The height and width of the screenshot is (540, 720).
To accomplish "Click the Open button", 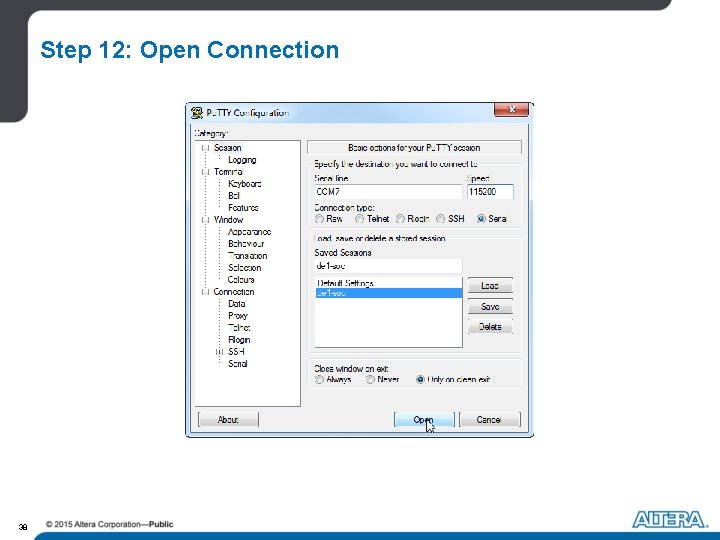I will (x=424, y=420).
